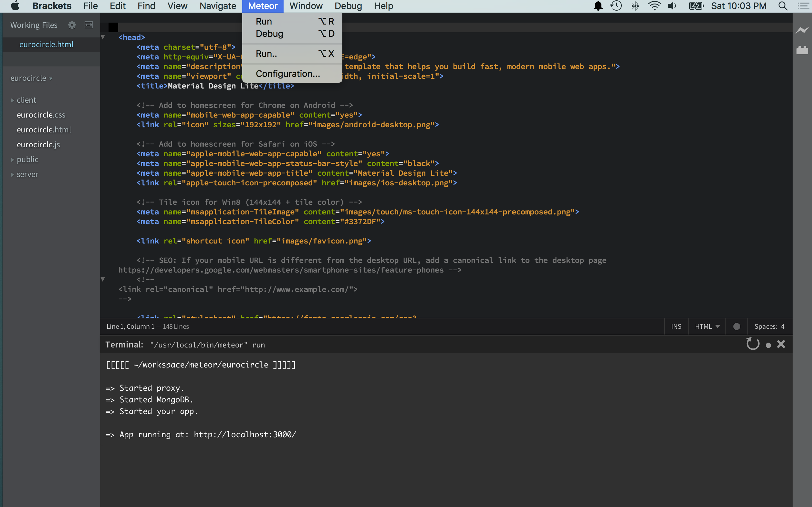Click the #3372DF TileColor value

(360, 221)
